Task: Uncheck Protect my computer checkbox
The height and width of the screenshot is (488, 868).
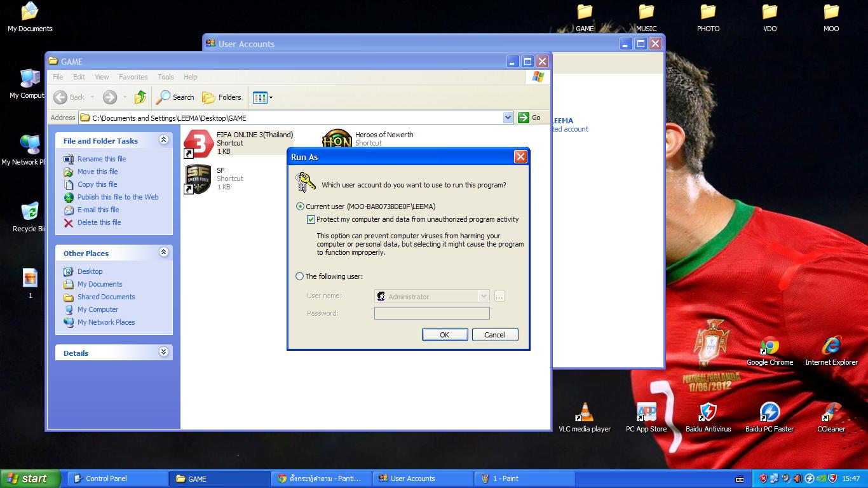Action: 311,220
